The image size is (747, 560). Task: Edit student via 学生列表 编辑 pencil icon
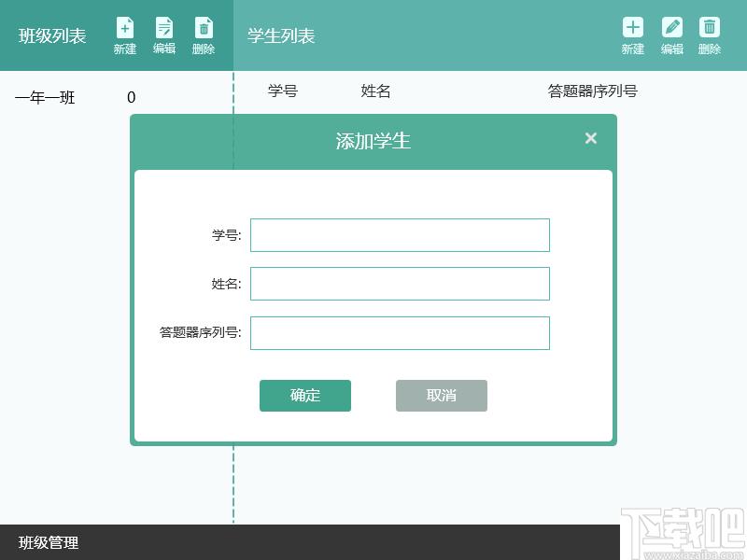click(671, 35)
